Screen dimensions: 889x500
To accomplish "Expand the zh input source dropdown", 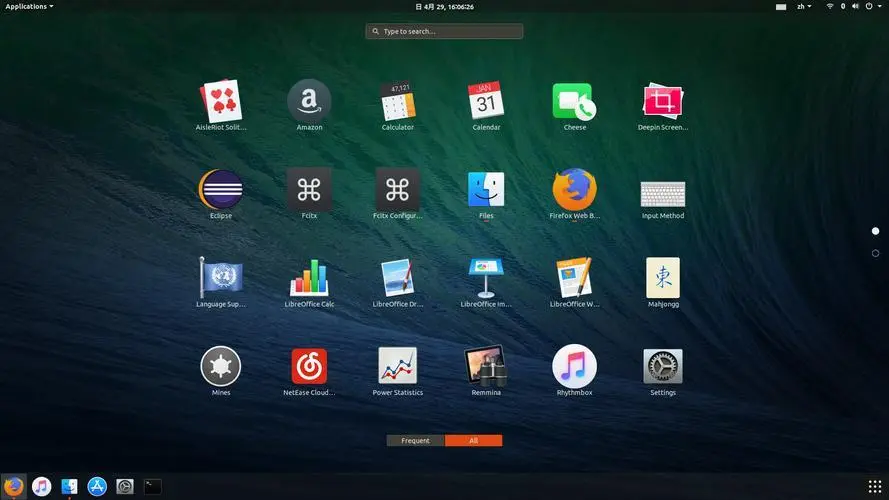I will tap(804, 6).
